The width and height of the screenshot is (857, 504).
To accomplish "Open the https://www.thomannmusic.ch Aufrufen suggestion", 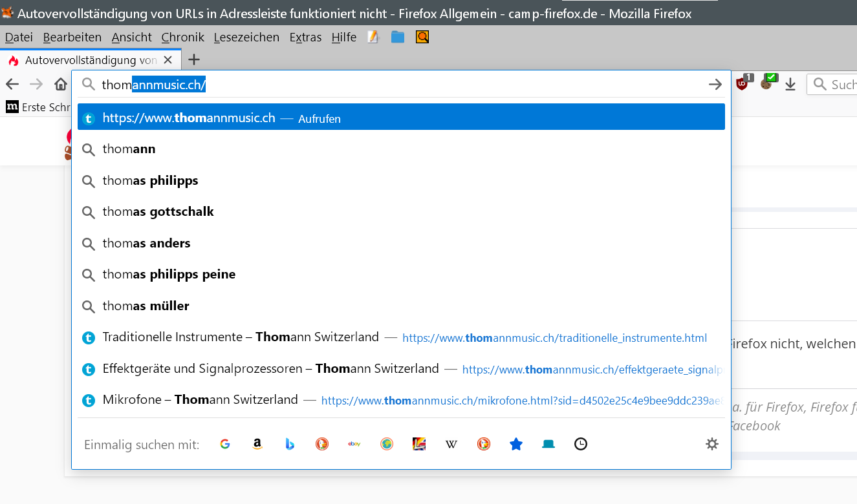I will [x=401, y=118].
